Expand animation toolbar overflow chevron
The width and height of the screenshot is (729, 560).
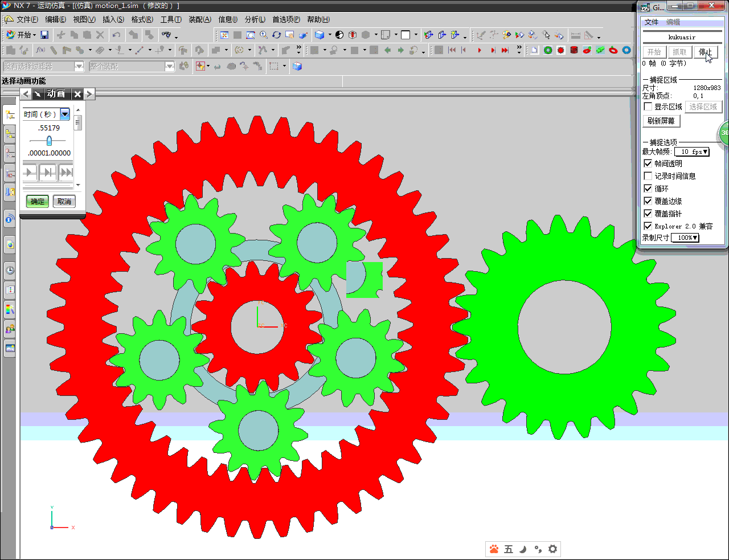click(519, 50)
